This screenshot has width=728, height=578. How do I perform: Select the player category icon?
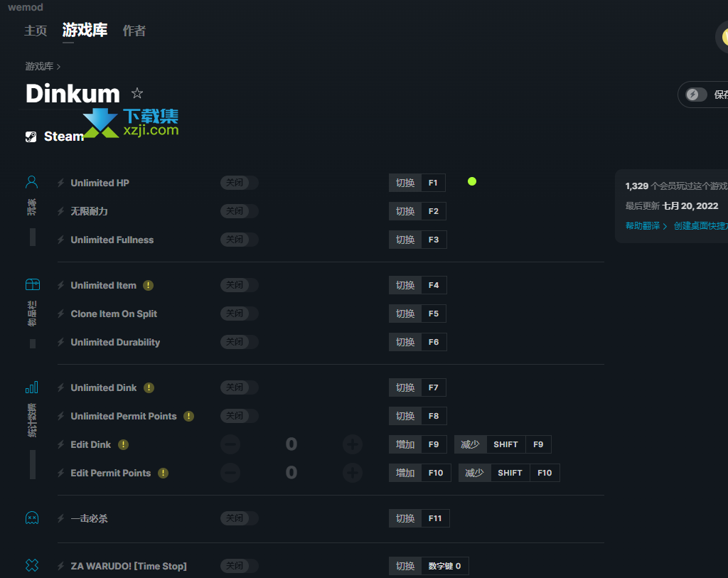(x=31, y=182)
